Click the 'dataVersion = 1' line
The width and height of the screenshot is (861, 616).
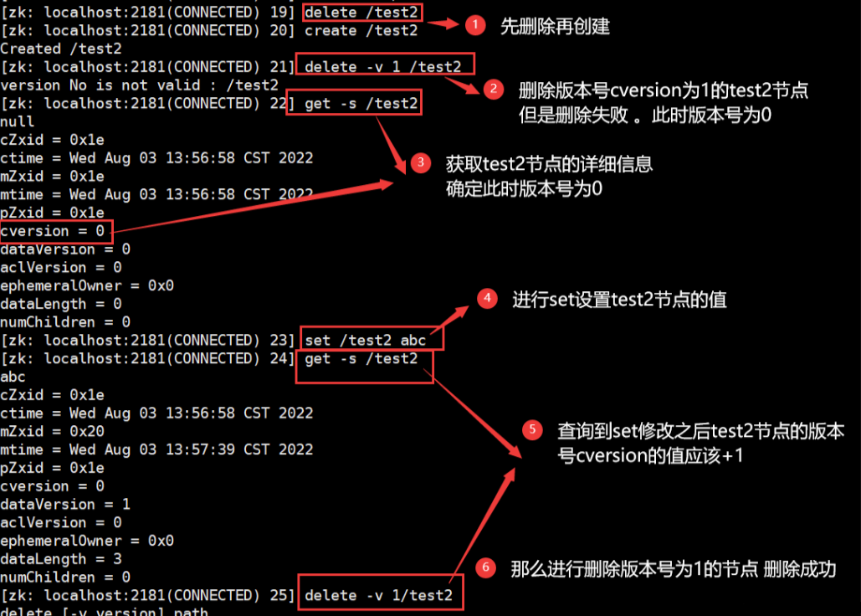(x=64, y=504)
